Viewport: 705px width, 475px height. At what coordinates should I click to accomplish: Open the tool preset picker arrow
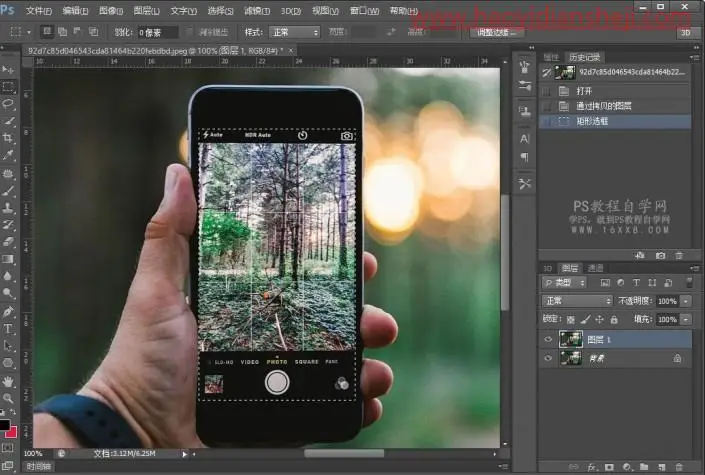click(x=29, y=32)
